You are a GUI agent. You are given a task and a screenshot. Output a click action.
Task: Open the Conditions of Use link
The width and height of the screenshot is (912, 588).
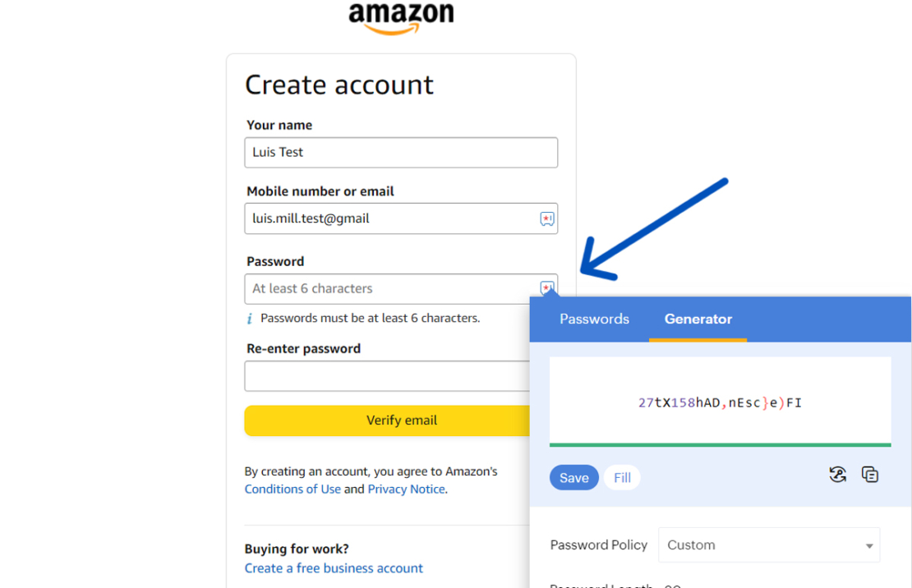[292, 489]
